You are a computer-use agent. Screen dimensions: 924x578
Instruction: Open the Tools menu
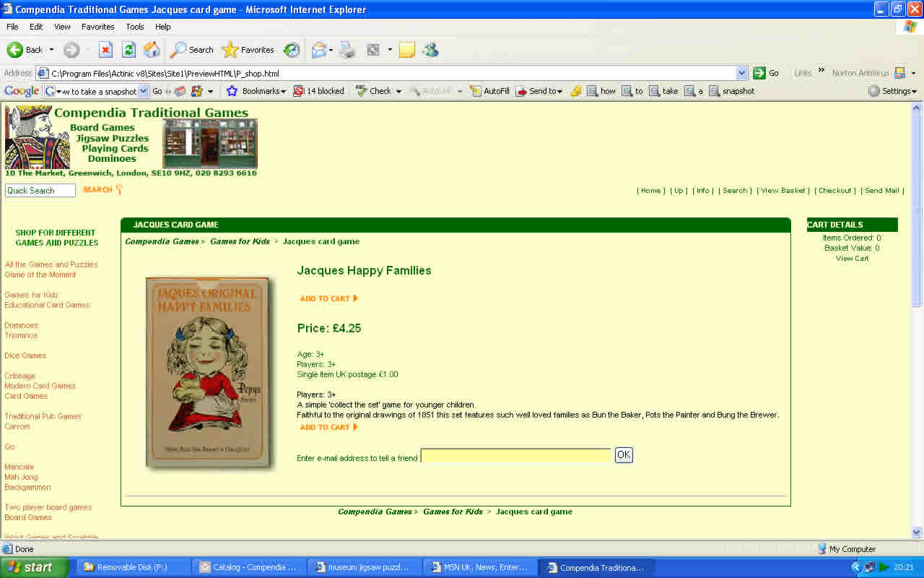click(135, 27)
